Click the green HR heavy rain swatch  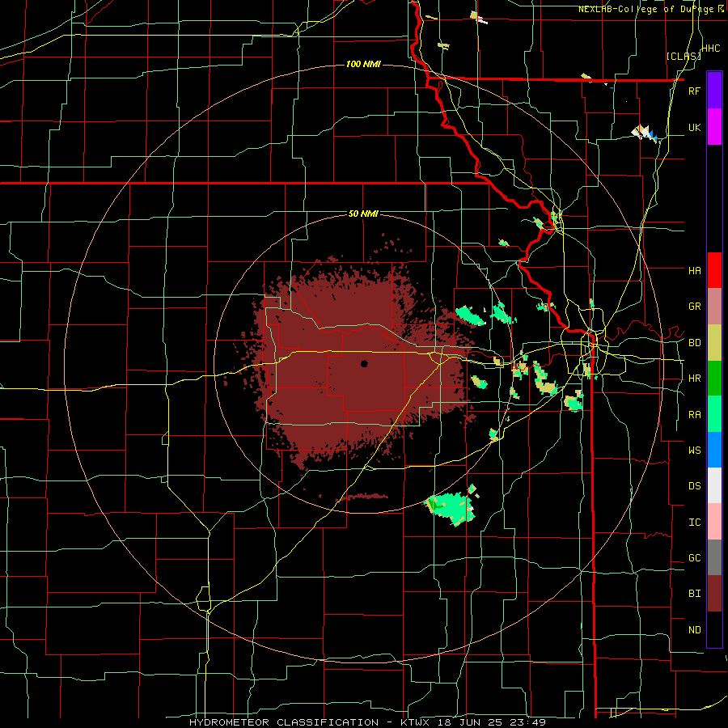coord(714,379)
